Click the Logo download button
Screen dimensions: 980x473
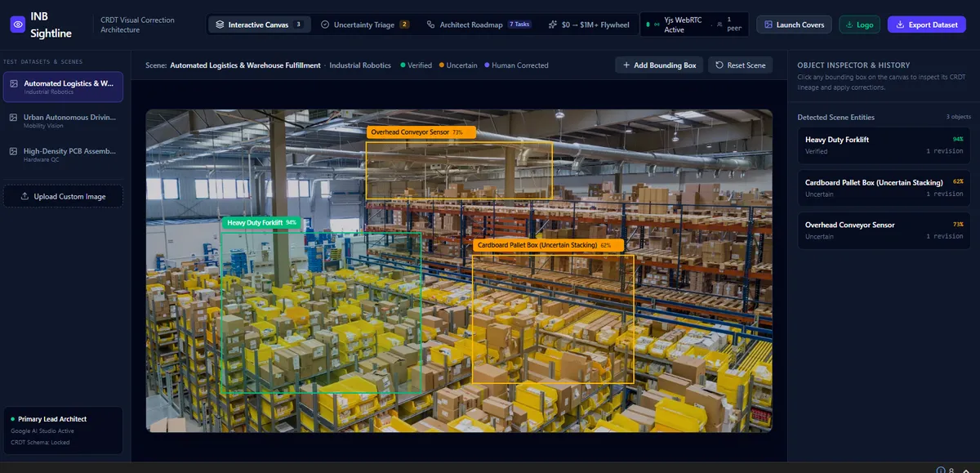click(x=859, y=25)
